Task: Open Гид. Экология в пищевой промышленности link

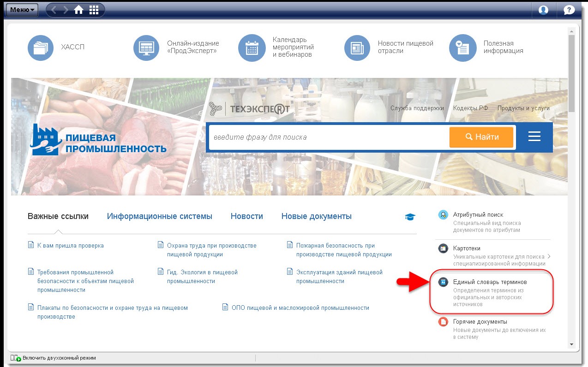Action: point(202,276)
